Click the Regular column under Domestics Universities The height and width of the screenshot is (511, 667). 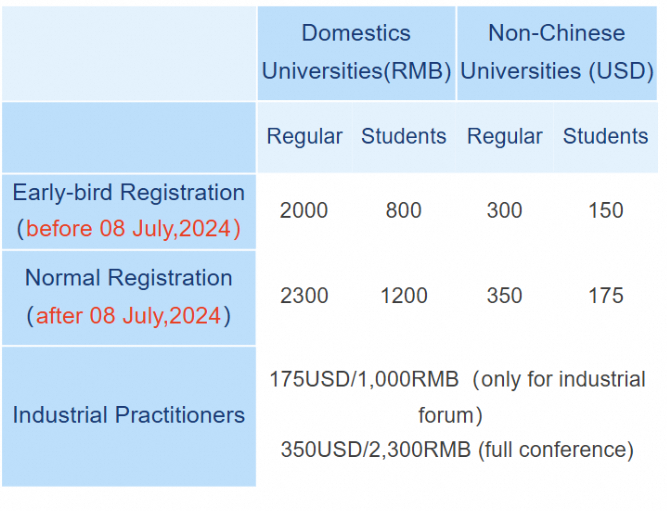[304, 137]
